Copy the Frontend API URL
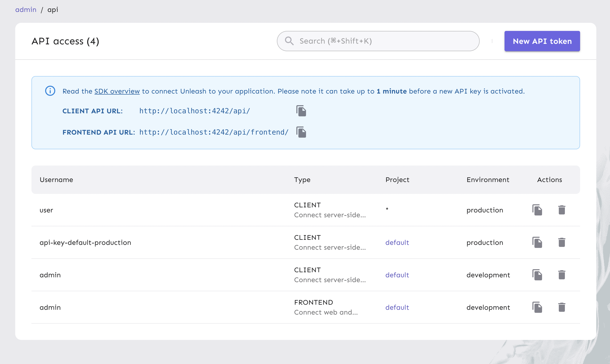The image size is (610, 364). [301, 132]
